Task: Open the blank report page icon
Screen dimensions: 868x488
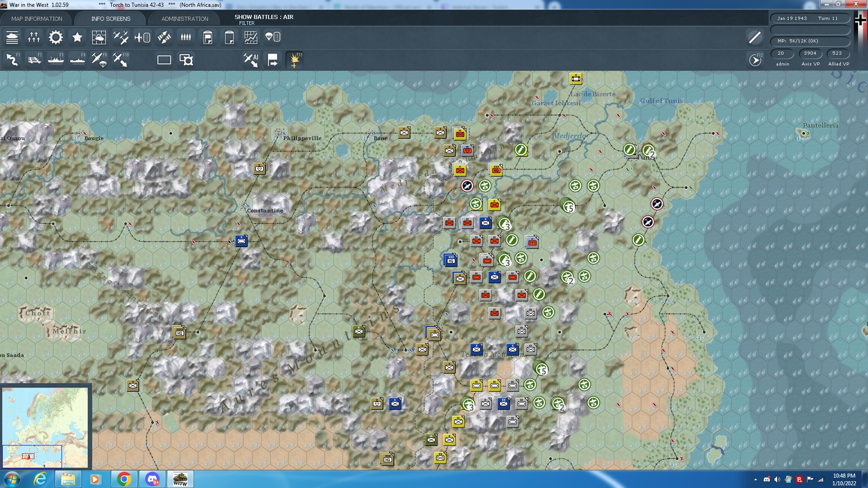Action: coord(229,37)
